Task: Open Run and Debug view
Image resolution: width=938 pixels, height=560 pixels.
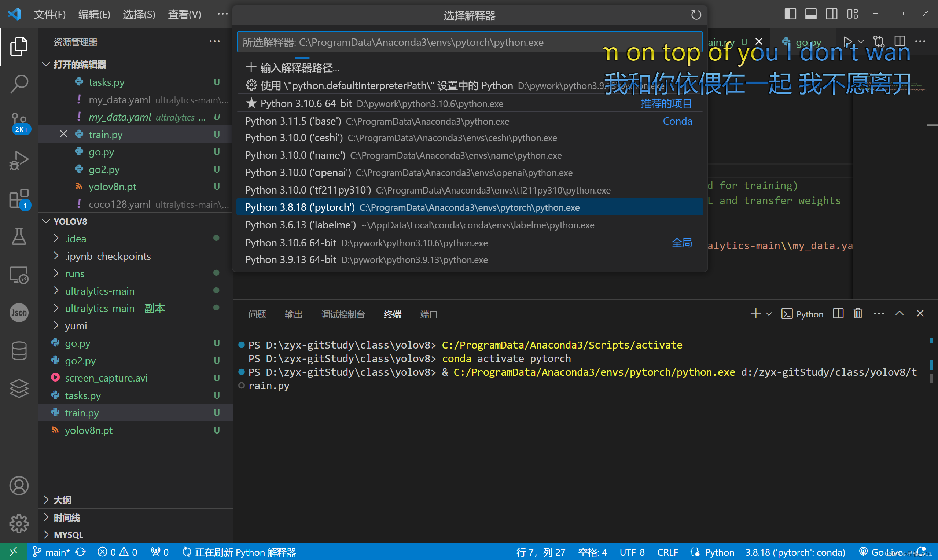Action: (19, 161)
